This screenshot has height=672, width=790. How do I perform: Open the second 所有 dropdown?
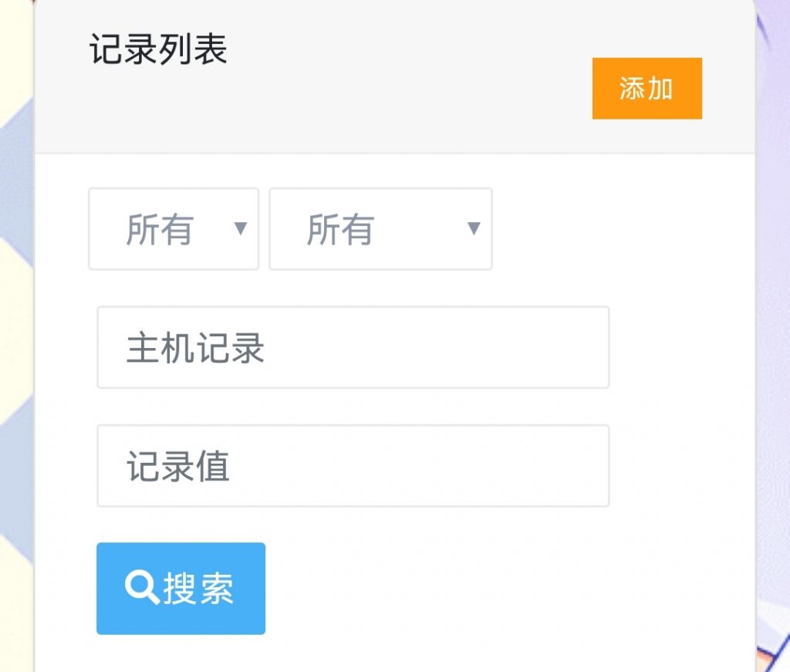coord(380,229)
